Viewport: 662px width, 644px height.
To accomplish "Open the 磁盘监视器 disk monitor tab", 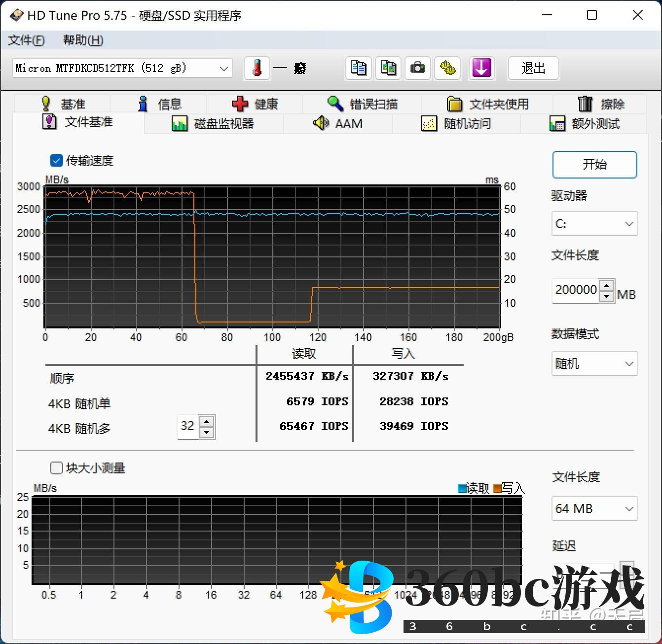I will tap(213, 124).
